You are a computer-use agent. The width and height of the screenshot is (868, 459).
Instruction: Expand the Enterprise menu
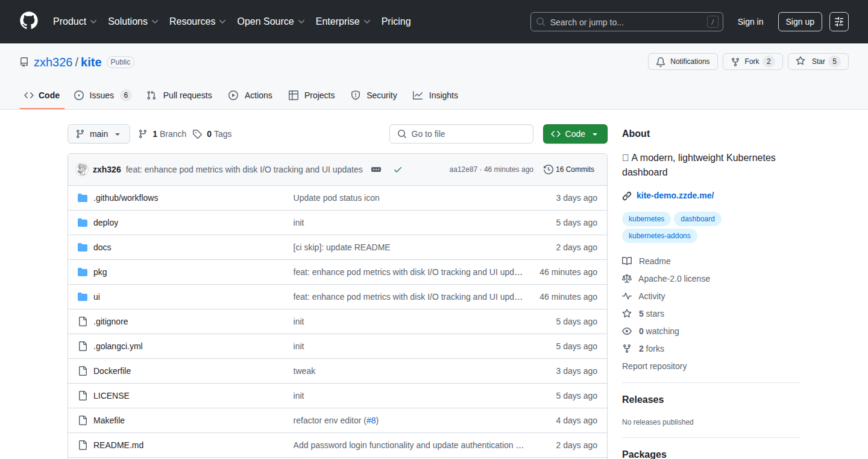click(x=343, y=21)
